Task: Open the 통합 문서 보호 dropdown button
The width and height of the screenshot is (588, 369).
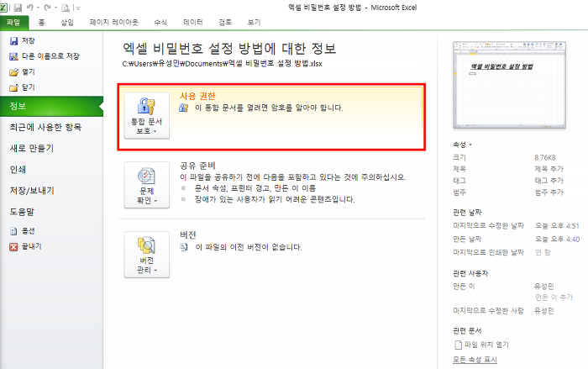Action: pyautogui.click(x=147, y=116)
